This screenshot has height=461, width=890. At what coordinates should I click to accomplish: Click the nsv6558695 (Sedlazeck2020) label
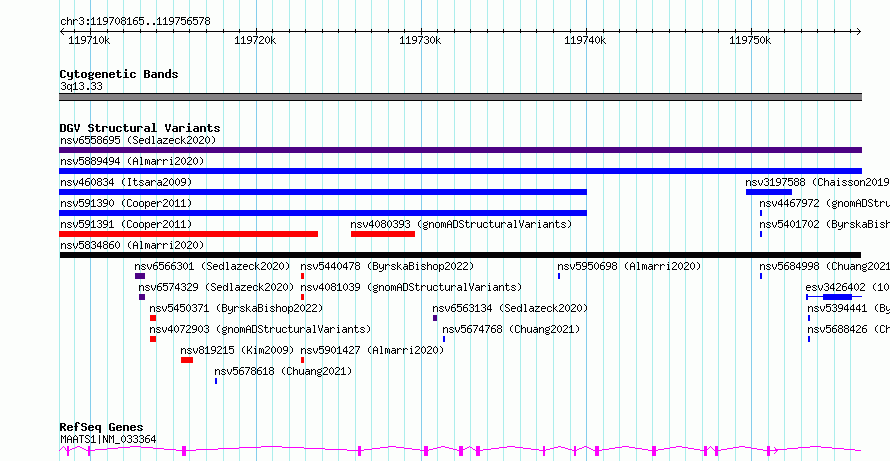[138, 140]
